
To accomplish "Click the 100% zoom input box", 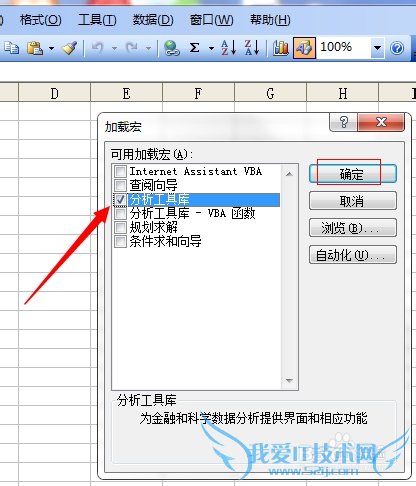I will (343, 47).
